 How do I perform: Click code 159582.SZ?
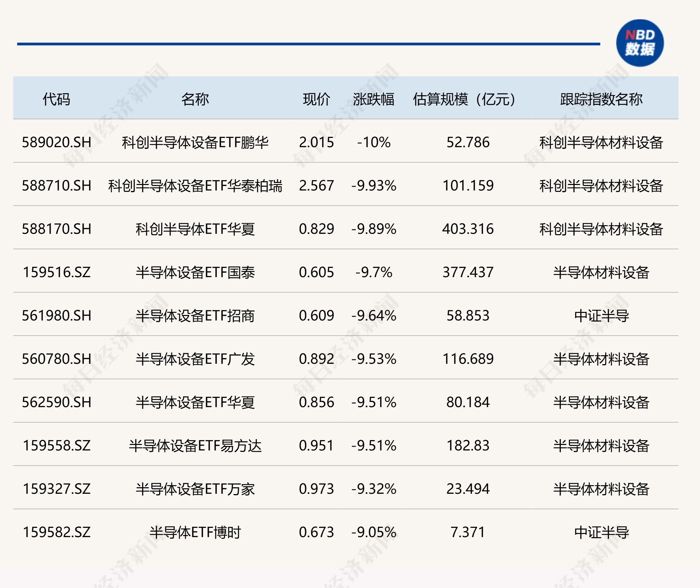[57, 532]
